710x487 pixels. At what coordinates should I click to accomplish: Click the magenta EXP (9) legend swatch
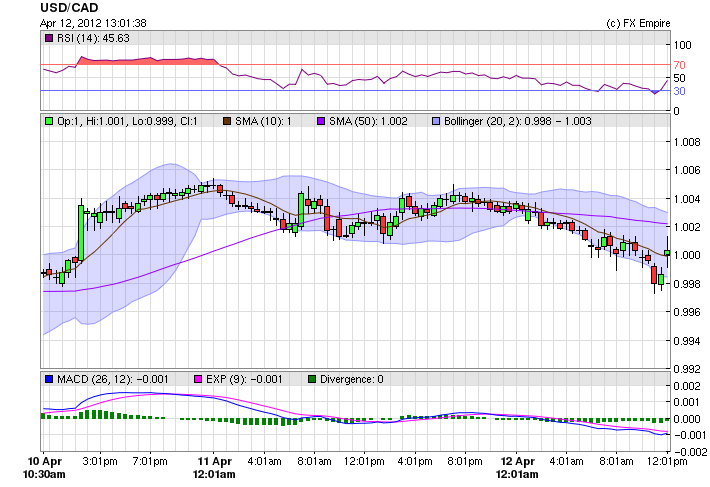tap(198, 379)
